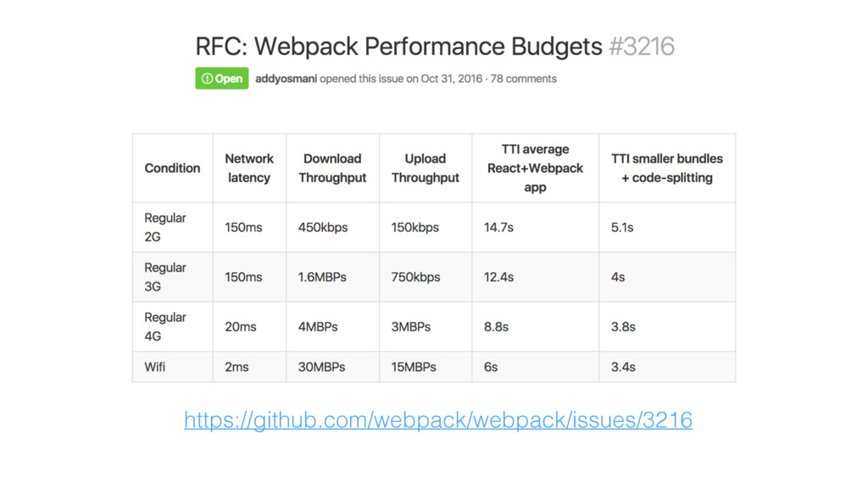The image size is (868, 488).
Task: Select the Network latency column header
Action: pyautogui.click(x=248, y=168)
